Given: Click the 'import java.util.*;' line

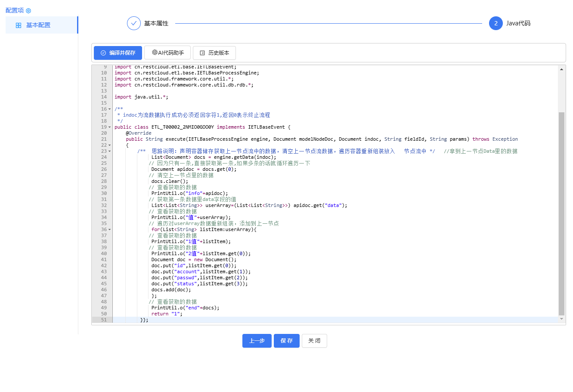Looking at the screenshot, I should 141,97.
